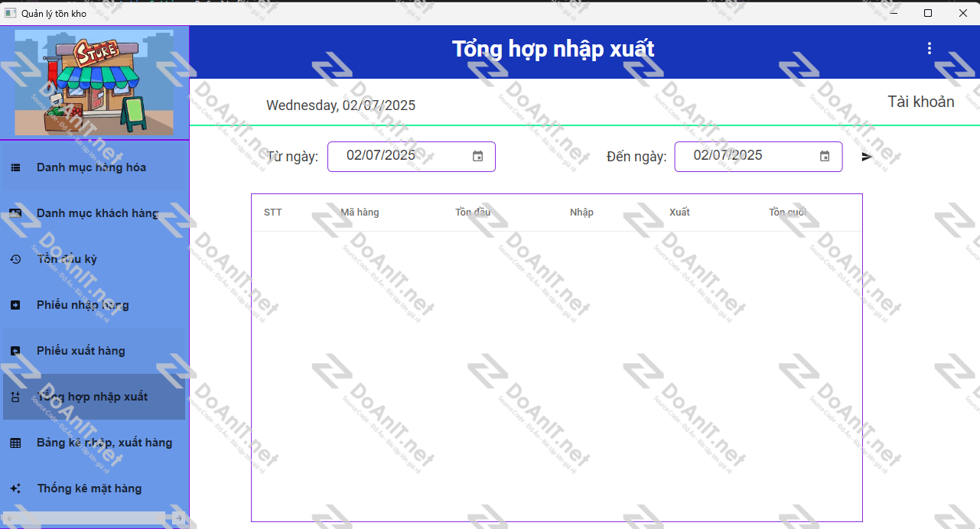Click the history icon beside Tồn đầu kỳ
The width and height of the screenshot is (980, 529).
[x=15, y=259]
